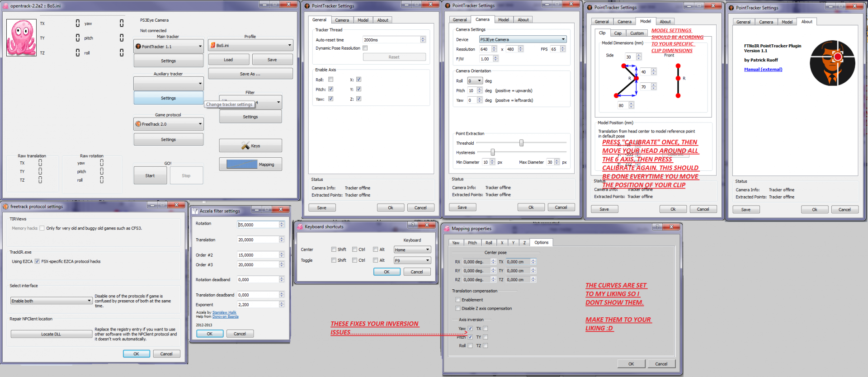Open the Main tracker PointTracker 1.1 dropdown
868x377 pixels.
168,46
